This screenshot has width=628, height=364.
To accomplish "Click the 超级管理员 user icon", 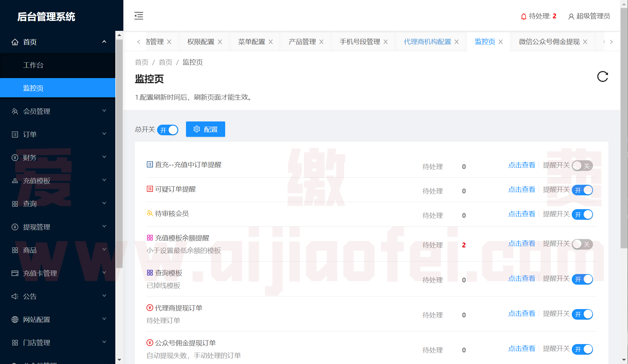I will coord(571,16).
